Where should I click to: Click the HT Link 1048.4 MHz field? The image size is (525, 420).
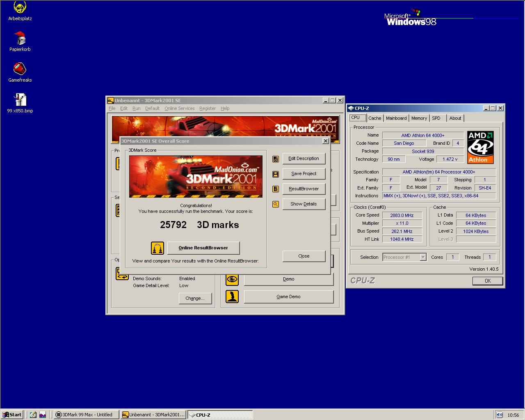pos(402,239)
